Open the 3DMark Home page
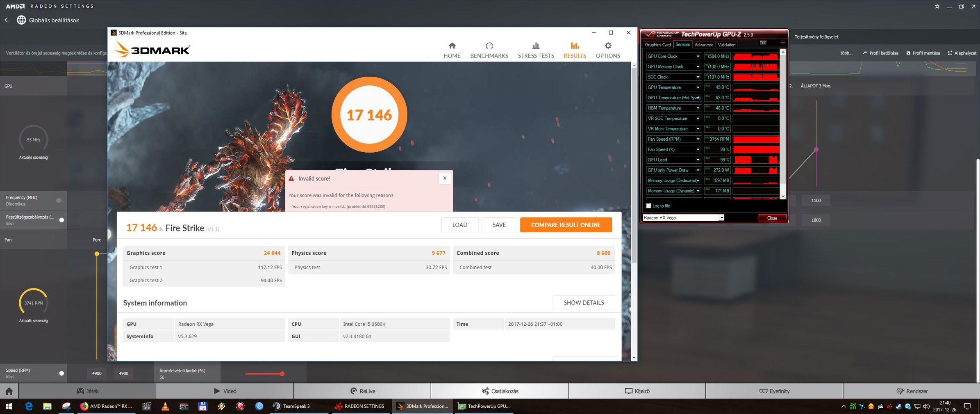This screenshot has height=414, width=980. tap(452, 50)
